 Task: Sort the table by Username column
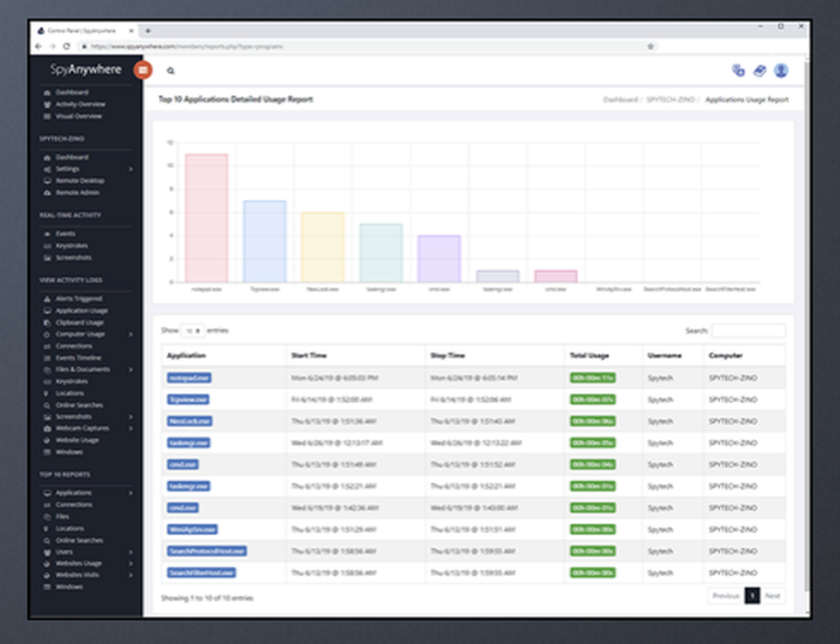coord(674,355)
